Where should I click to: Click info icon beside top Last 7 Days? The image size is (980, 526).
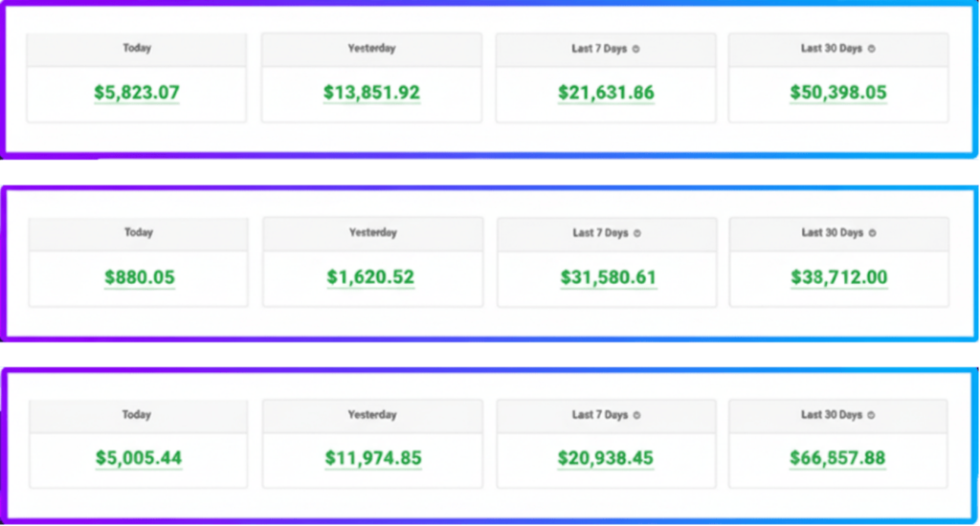[x=635, y=49]
